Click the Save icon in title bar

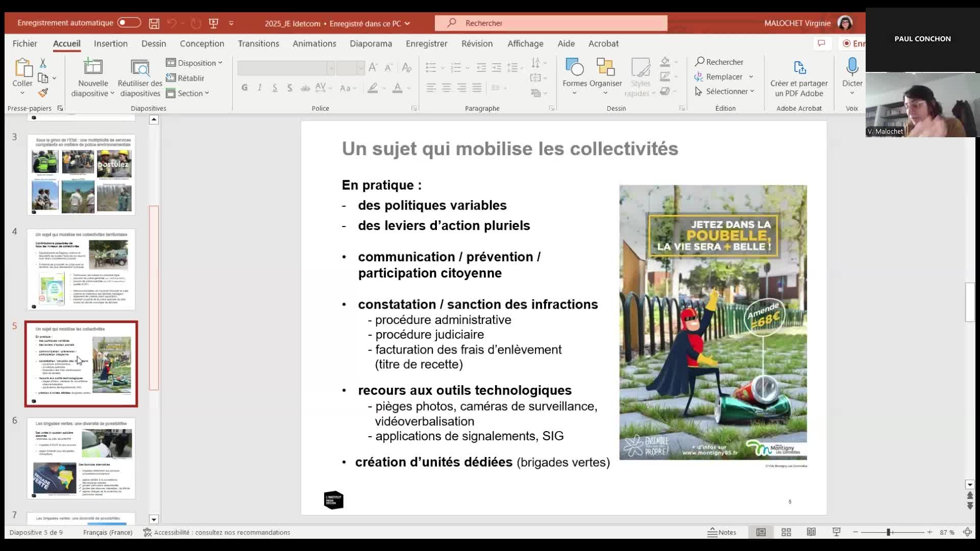pos(154,23)
